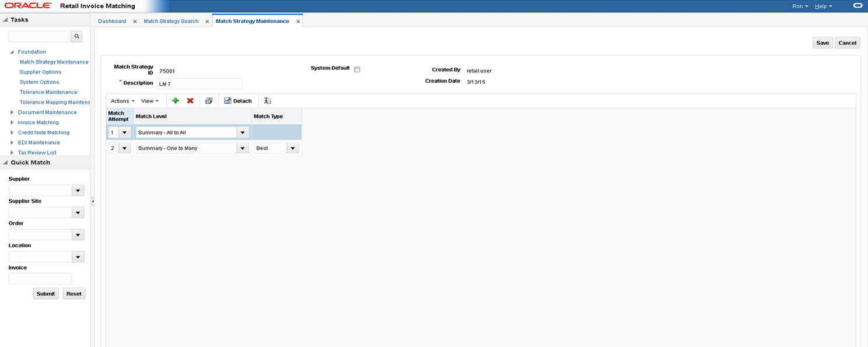Close the Dashboard tab
868x347 pixels.
[x=135, y=21]
